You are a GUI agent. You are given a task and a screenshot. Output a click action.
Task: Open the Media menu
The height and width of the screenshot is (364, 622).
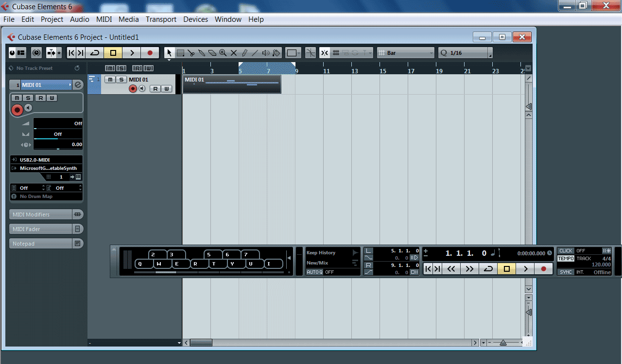pyautogui.click(x=129, y=19)
